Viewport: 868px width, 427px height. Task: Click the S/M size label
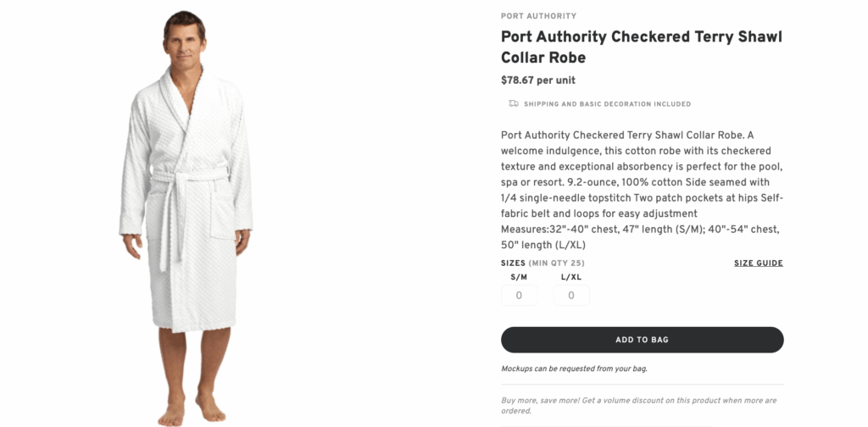point(519,277)
